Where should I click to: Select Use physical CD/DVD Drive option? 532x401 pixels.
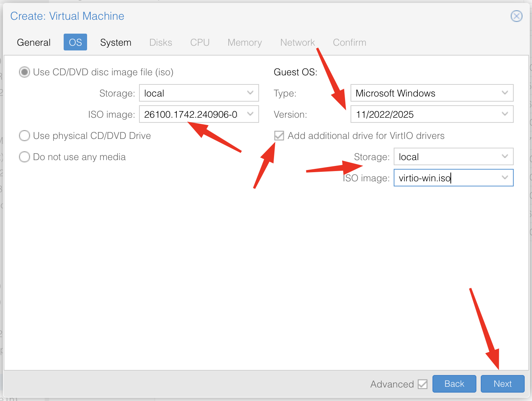click(25, 136)
